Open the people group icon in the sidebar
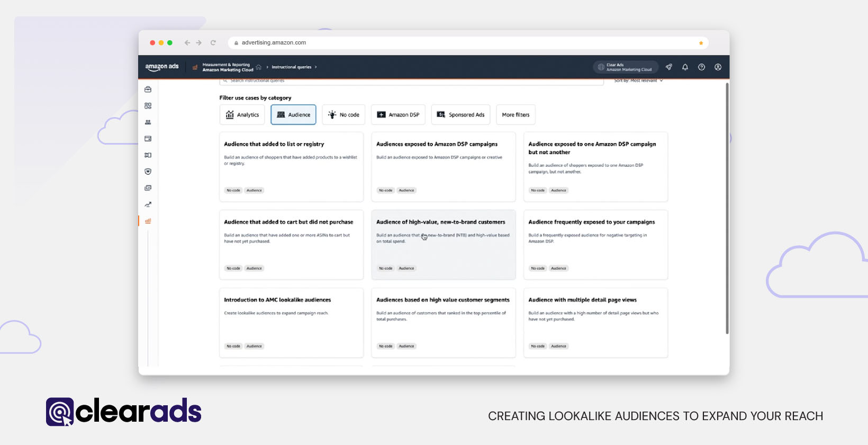Screen dimensions: 868x445 (148, 122)
